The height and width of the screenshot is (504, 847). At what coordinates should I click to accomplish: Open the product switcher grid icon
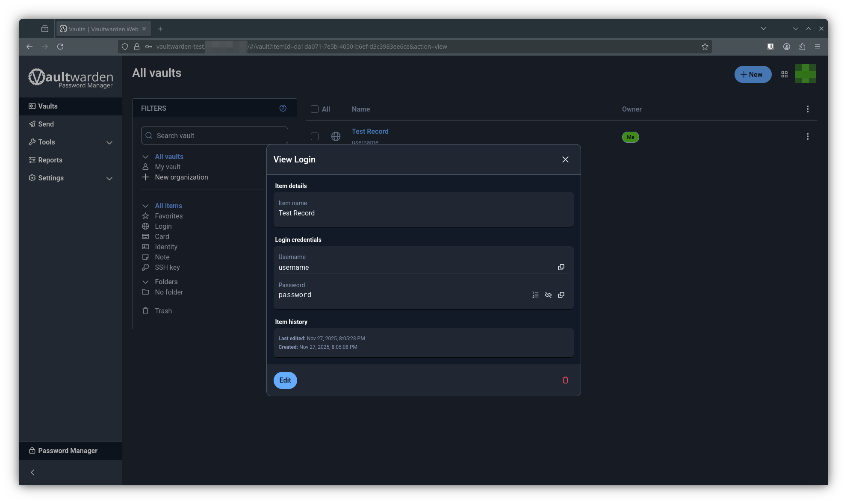pos(784,74)
